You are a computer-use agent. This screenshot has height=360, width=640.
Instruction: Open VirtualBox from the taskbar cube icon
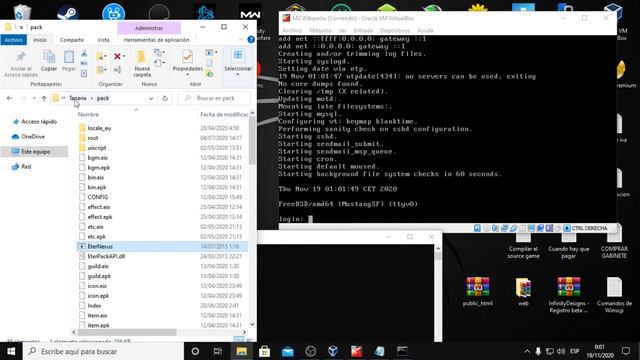333,351
